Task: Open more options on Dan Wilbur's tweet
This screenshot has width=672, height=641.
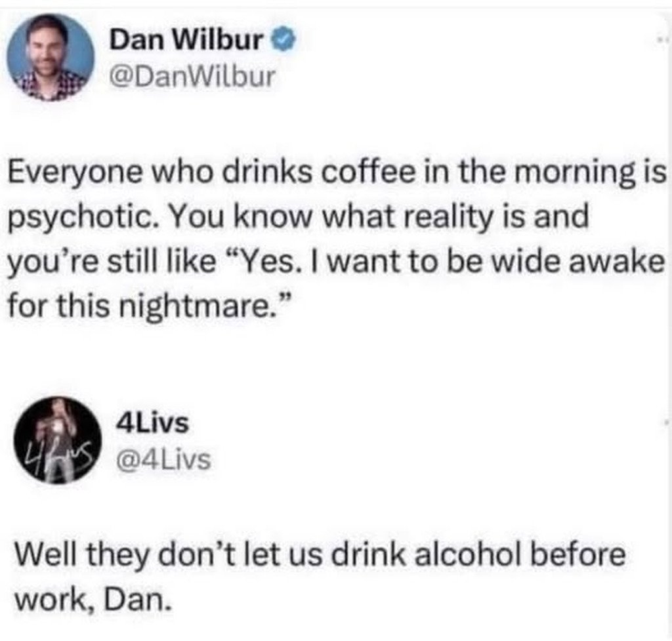Action: 661,40
